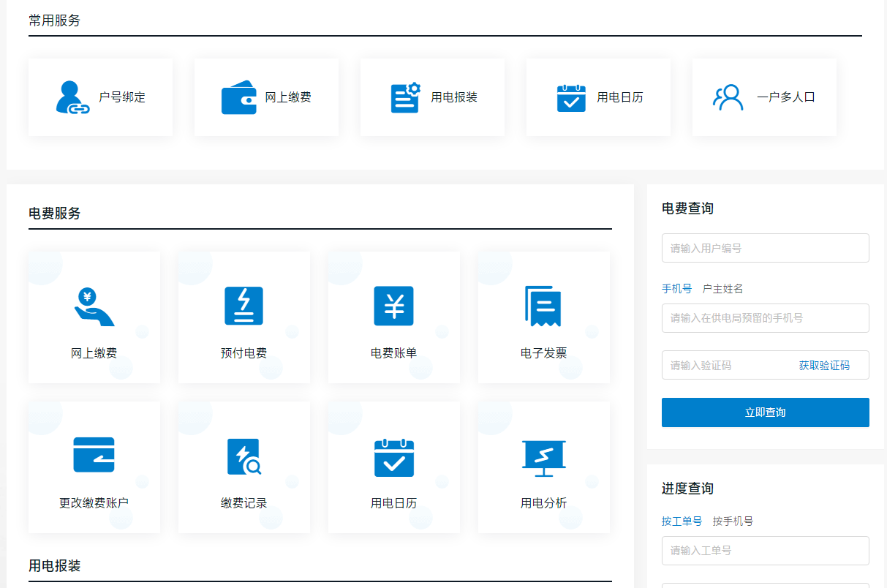Screen dimensions: 887x588
Task: Switch to the 户主姓名 tab
Action: 722,289
